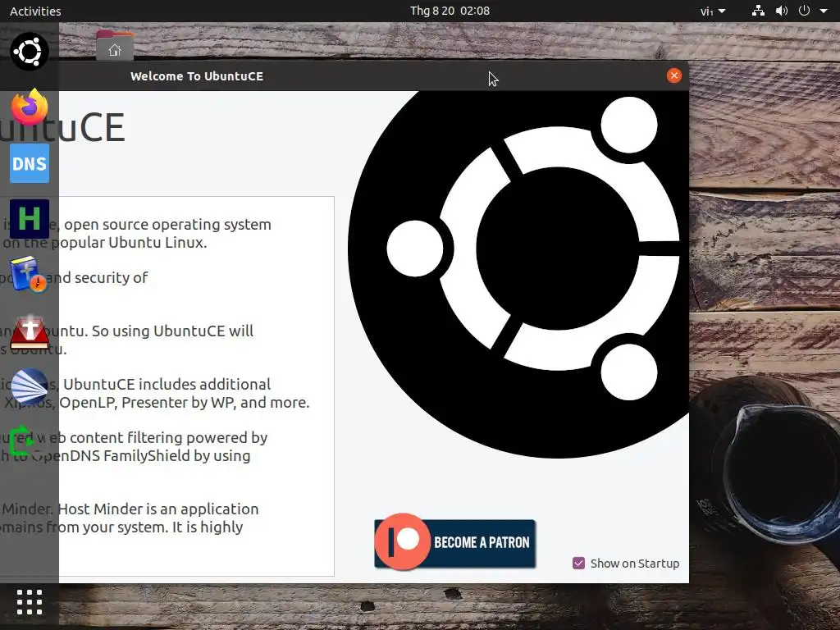This screenshot has height=630, width=840.
Task: Open Host Minder green H icon
Action: coord(30,219)
